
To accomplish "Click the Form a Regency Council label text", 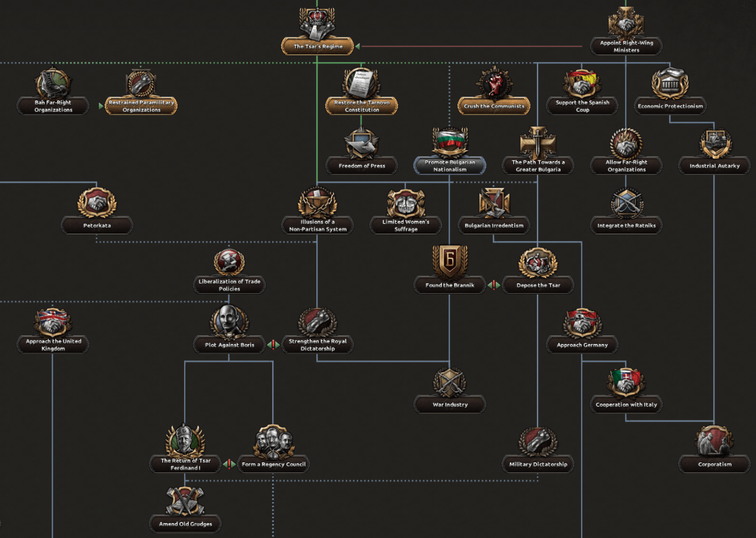I will coord(273,464).
